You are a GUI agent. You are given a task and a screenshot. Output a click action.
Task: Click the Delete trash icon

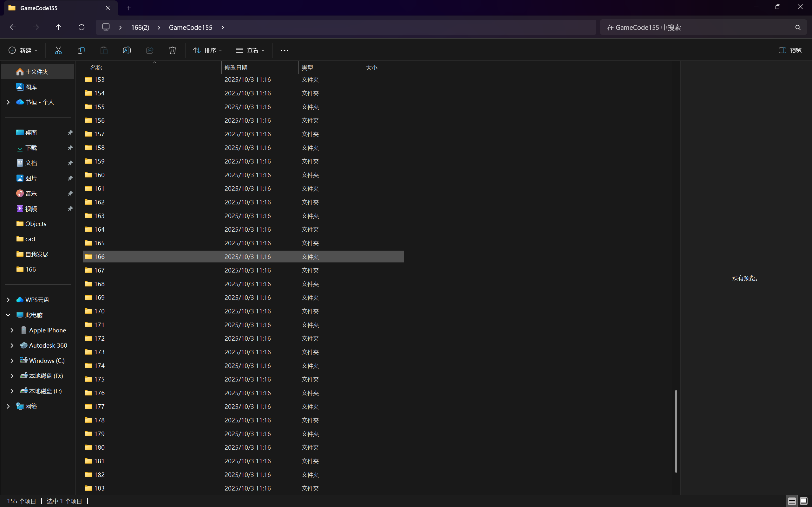173,50
